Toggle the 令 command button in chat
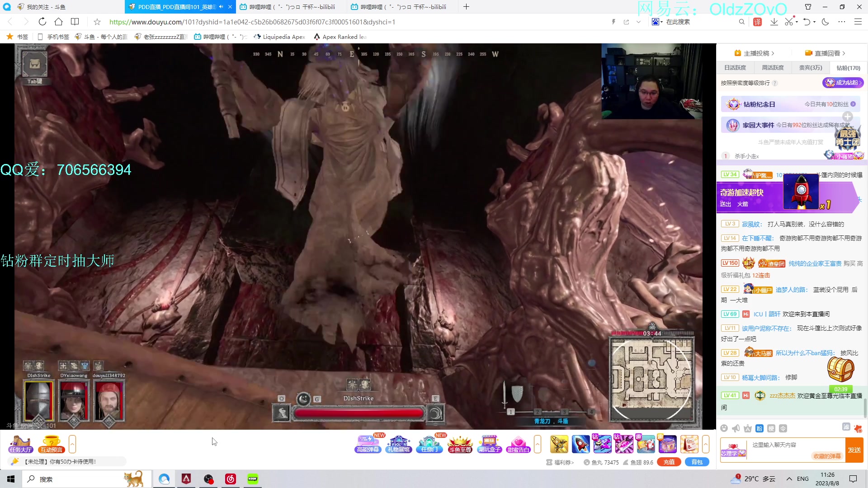Screen dimensions: 868x488 [x=783, y=428]
